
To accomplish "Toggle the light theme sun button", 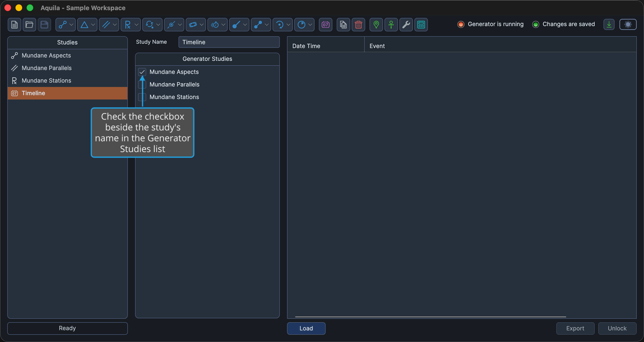I will click(628, 25).
